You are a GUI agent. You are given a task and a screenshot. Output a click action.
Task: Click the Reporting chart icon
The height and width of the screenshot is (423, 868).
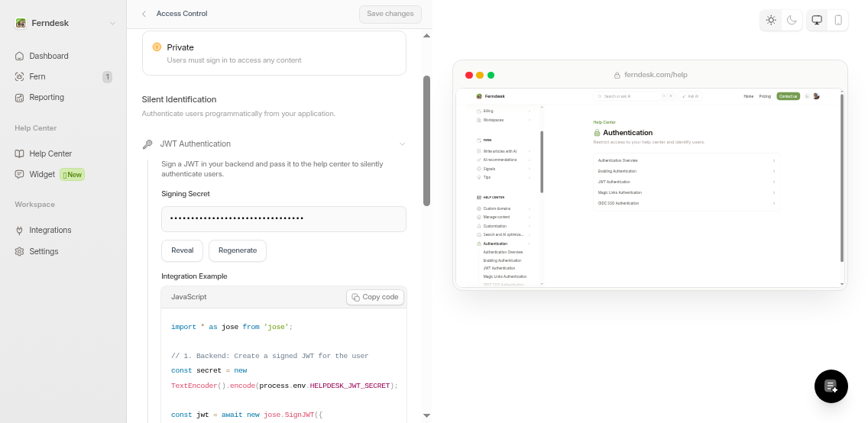pos(19,97)
